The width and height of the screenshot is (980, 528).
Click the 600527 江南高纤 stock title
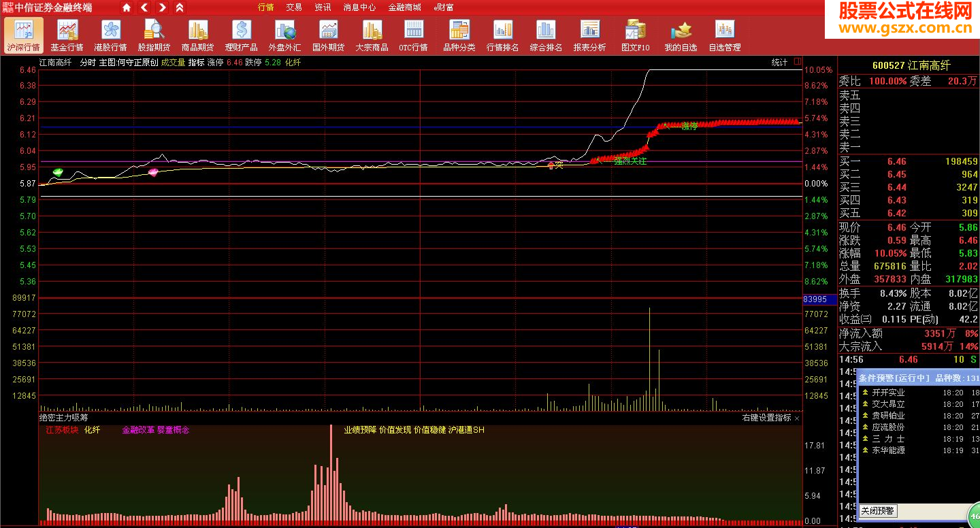911,65
